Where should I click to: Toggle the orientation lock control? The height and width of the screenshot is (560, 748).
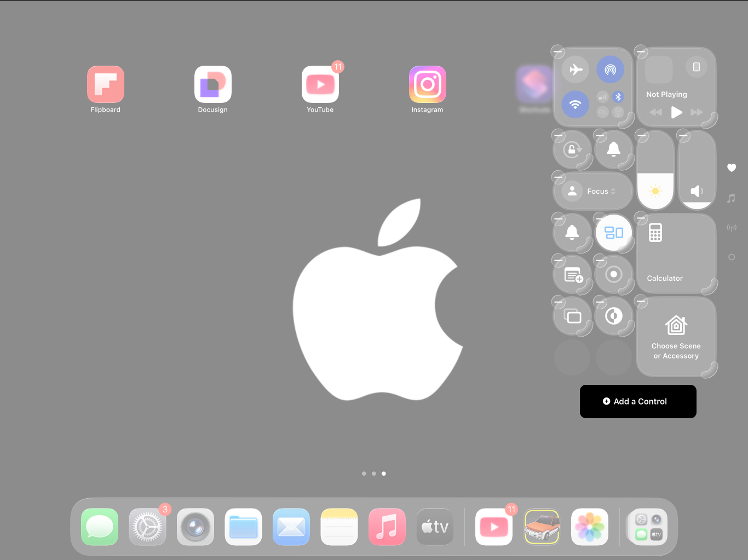tap(572, 149)
